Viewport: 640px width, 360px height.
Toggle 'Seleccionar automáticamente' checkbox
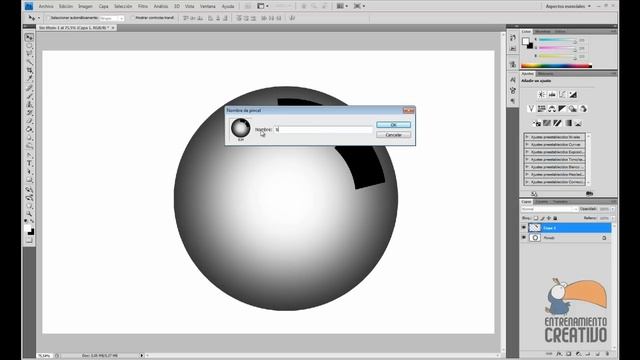47,18
